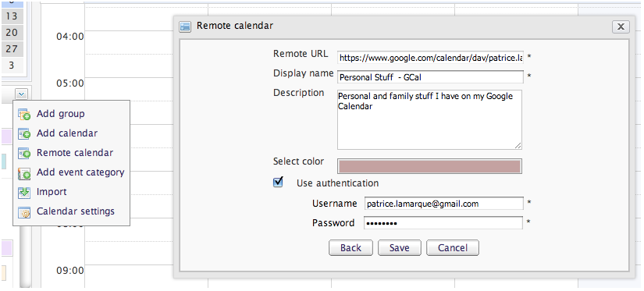The height and width of the screenshot is (291, 644).
Task: Click the Add calendar icon
Action: tap(24, 134)
